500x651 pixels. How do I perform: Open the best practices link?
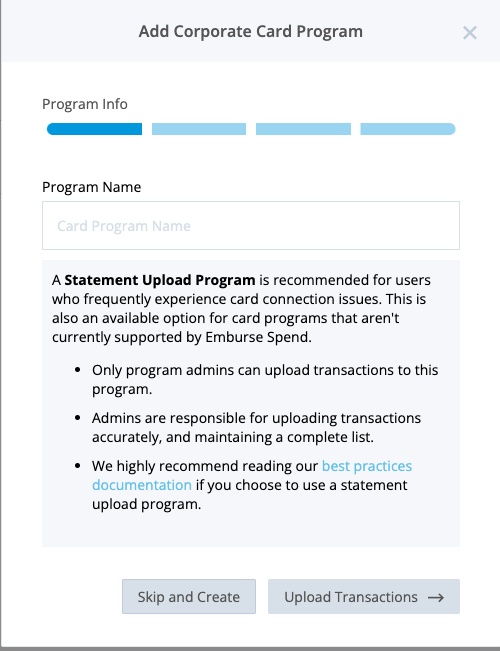pos(367,466)
